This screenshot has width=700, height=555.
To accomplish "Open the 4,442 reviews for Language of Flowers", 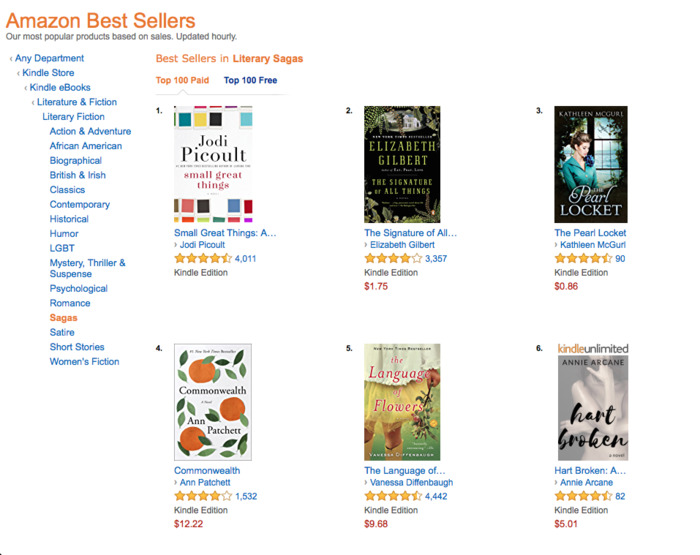I will (436, 496).
